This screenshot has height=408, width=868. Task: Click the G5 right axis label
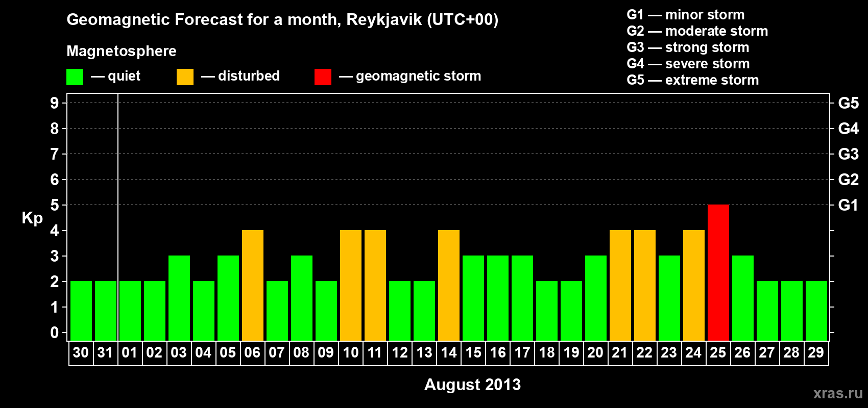pos(848,103)
